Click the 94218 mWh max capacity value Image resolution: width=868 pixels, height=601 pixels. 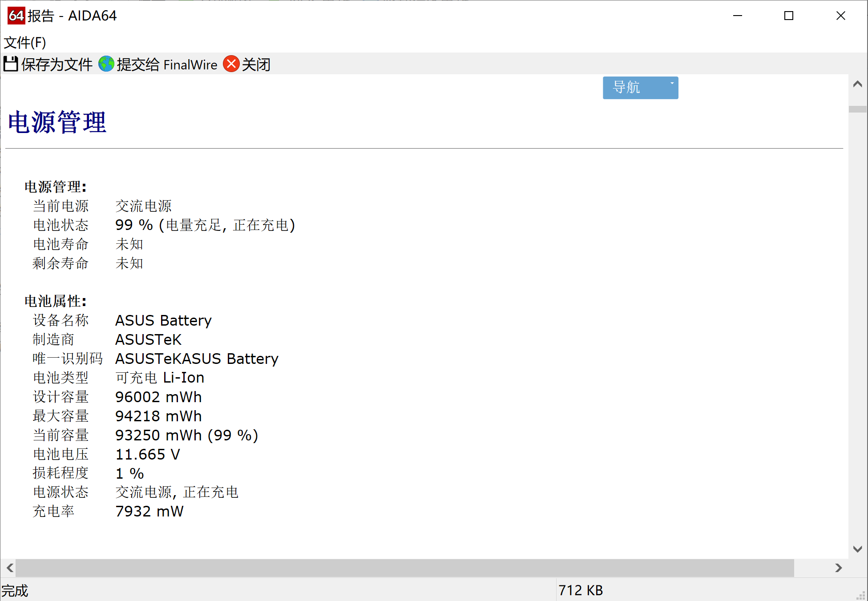coord(159,416)
